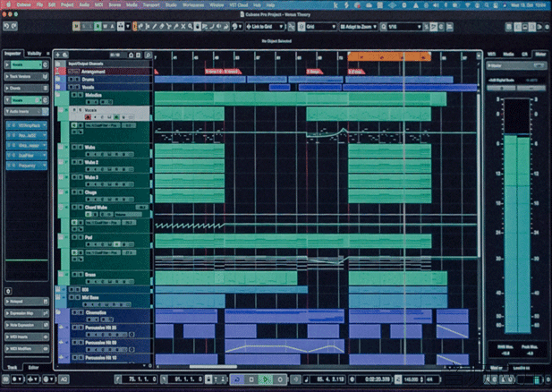552x392 pixels.
Task: Switch to the Loudness tab under the meter
Action: (521, 368)
